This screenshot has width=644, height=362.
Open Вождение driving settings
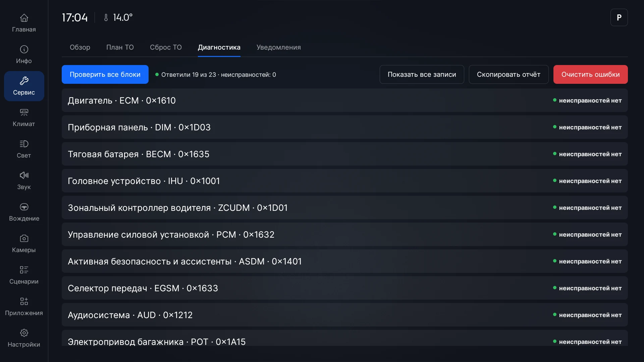(x=24, y=212)
